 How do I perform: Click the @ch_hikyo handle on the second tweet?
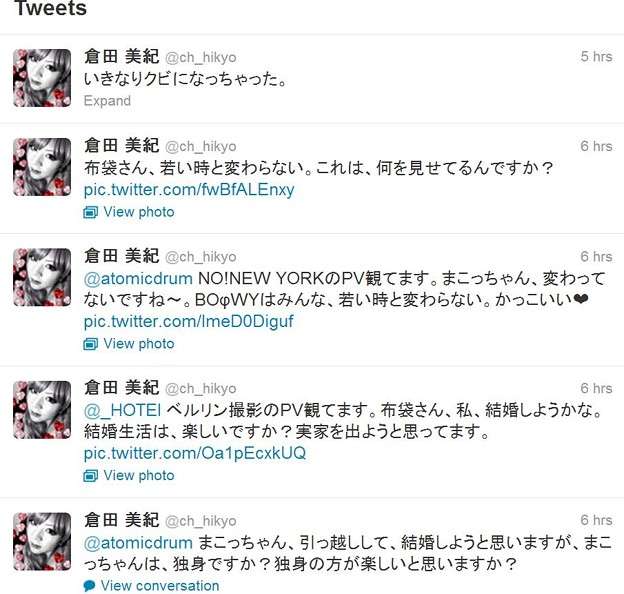201,146
